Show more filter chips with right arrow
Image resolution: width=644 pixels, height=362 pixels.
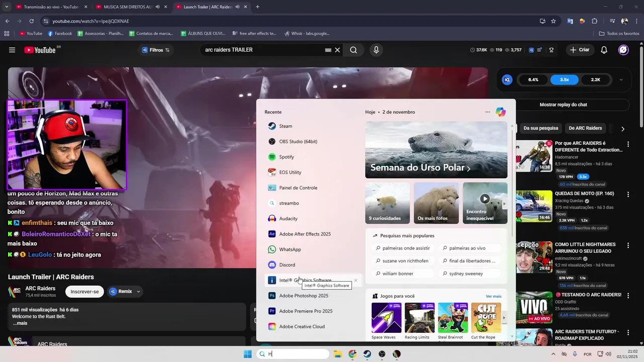coord(623,129)
